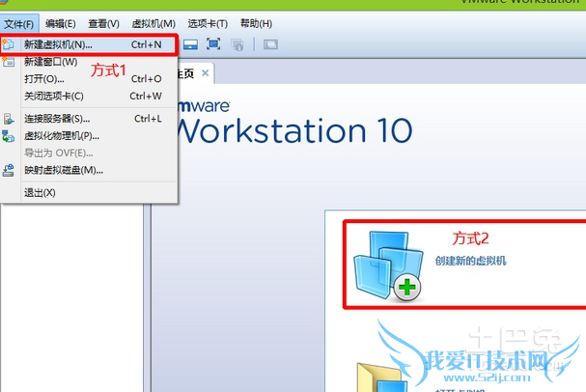Click the 创建新的虚拟机 tile on home page
The image size is (586, 392).
[465, 265]
